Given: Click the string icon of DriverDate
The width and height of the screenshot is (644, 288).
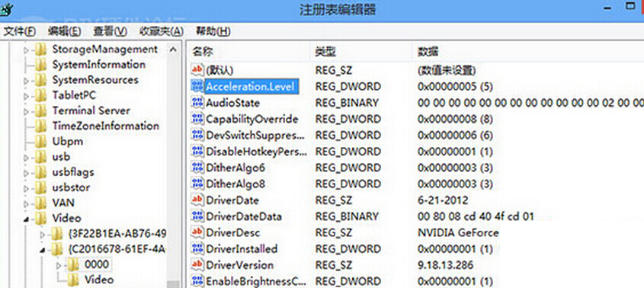Looking at the screenshot, I should click(x=198, y=200).
